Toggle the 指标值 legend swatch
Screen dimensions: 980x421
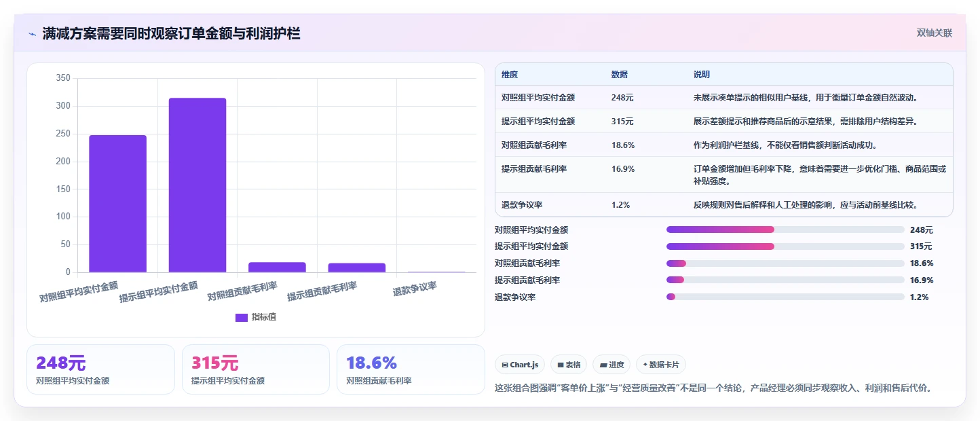(242, 317)
